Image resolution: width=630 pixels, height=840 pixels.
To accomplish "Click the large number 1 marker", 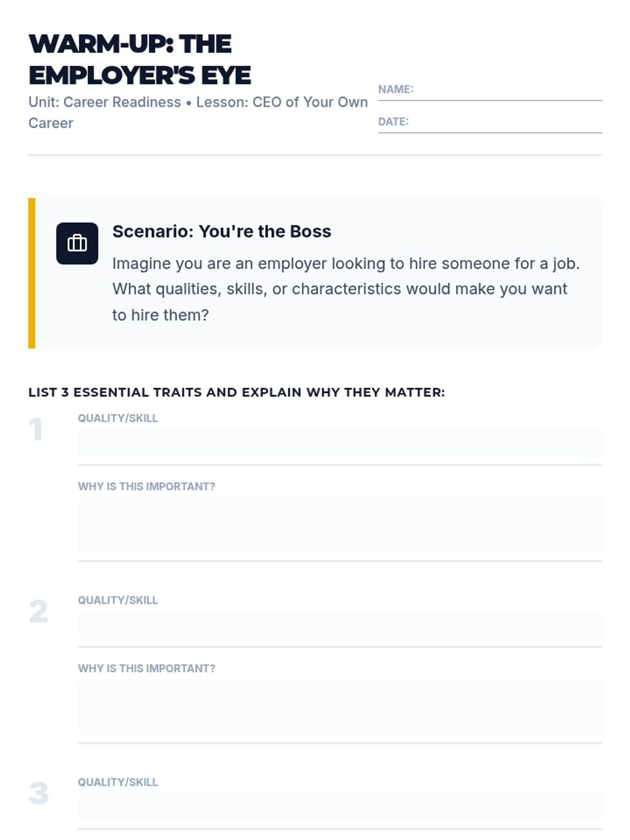I will tap(36, 429).
